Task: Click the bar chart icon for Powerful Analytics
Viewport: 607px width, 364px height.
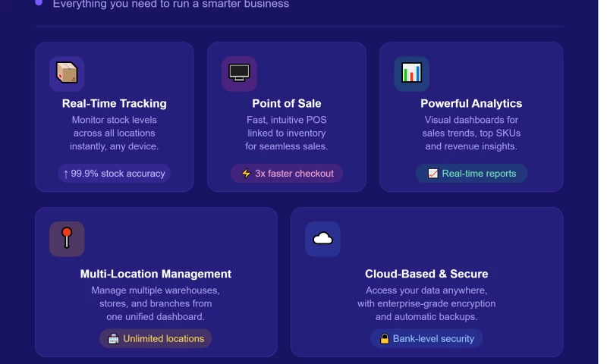Action: [411, 74]
